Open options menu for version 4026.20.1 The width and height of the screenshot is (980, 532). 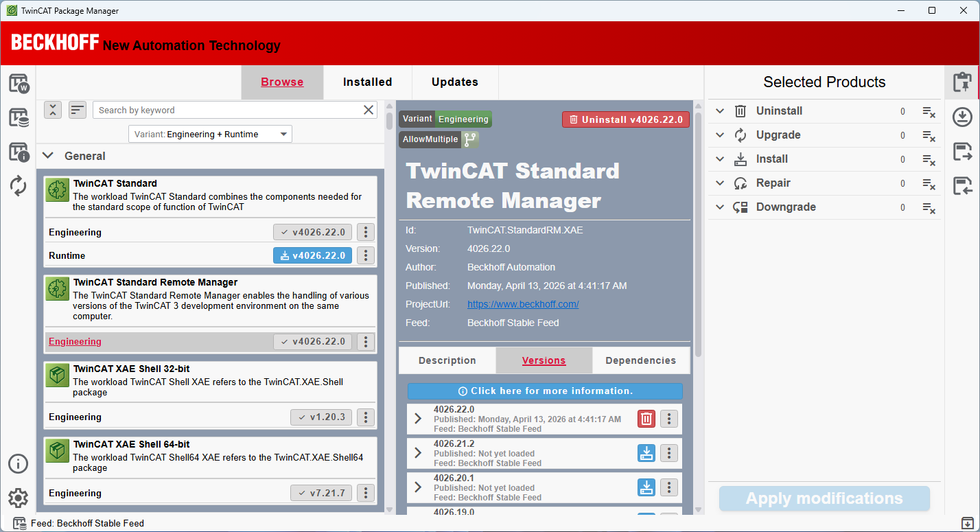[669, 487]
